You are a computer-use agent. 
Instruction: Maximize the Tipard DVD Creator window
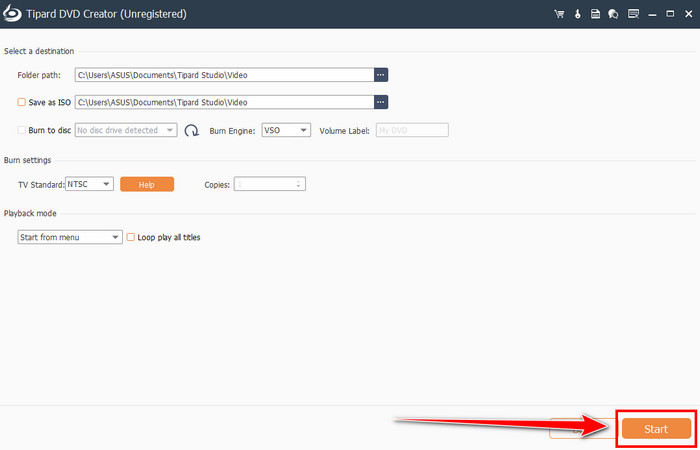point(670,14)
